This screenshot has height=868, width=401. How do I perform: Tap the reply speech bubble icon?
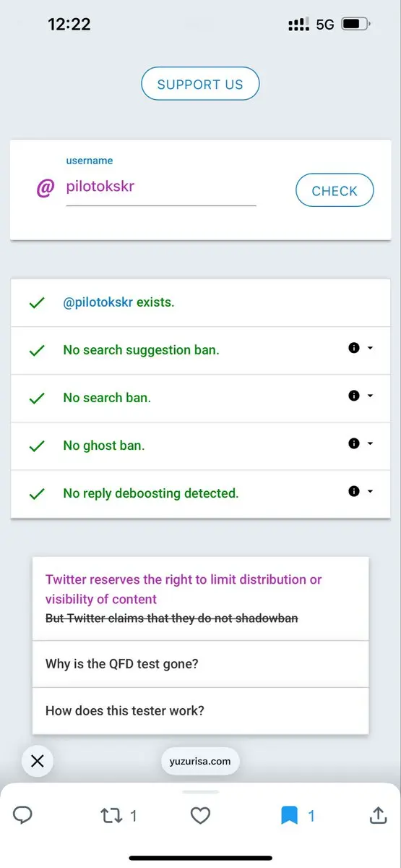point(23,816)
